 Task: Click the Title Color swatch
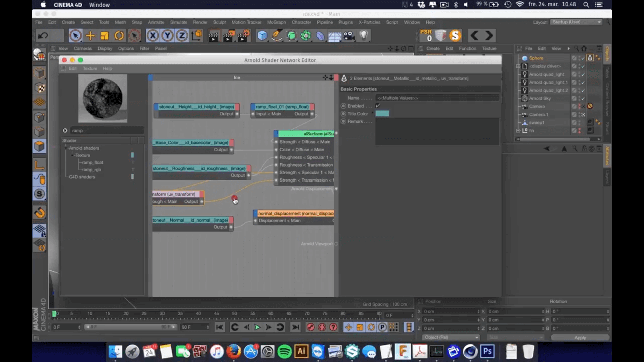[x=382, y=114]
